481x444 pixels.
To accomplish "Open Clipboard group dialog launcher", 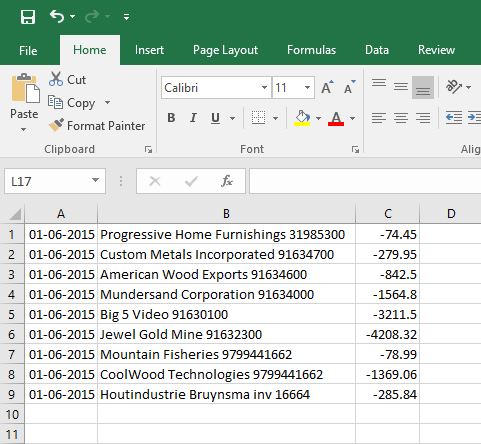I will tap(148, 150).
